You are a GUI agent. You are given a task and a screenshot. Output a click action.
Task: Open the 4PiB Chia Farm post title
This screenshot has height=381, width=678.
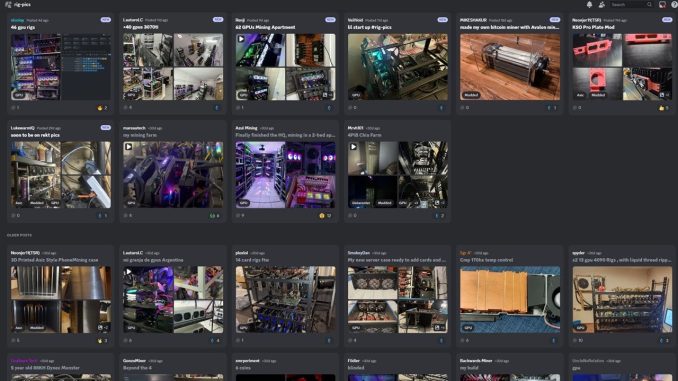click(365, 135)
